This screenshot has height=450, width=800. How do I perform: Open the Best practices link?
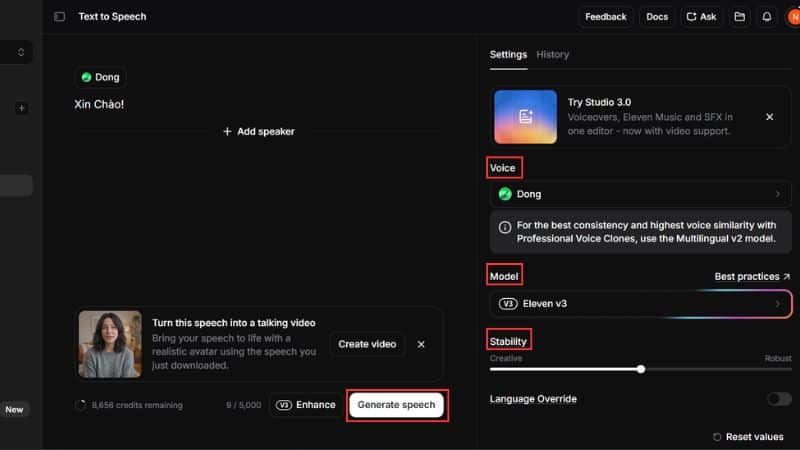pos(752,276)
